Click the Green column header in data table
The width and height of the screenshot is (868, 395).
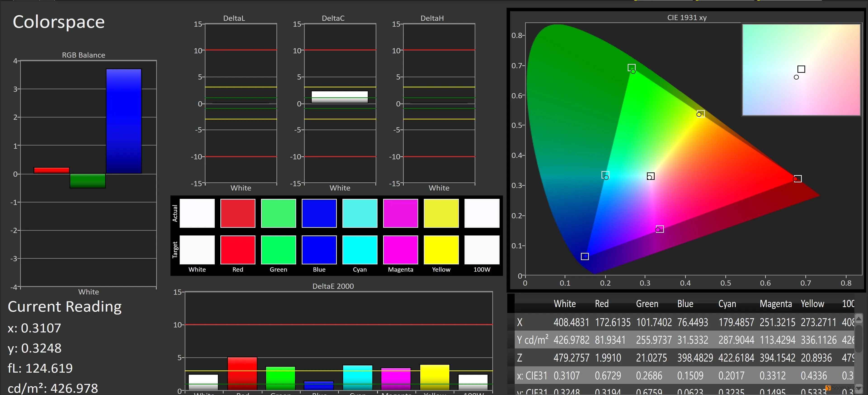647,304
